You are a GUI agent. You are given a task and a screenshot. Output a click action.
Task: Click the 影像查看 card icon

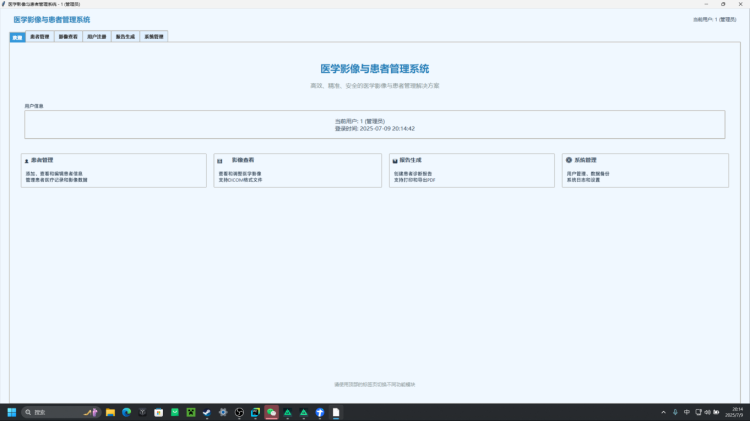click(220, 160)
